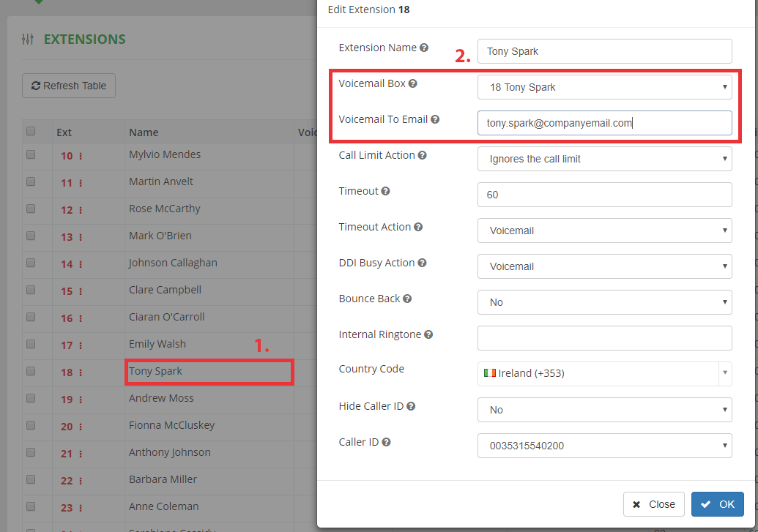Open options menu dots for extension 10
Screen dimensions: 758x532
(81, 156)
